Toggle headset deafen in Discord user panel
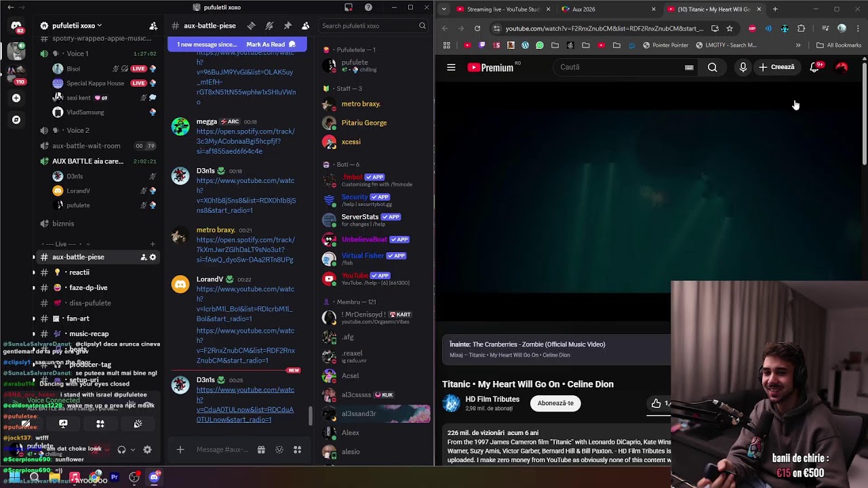 point(121,449)
